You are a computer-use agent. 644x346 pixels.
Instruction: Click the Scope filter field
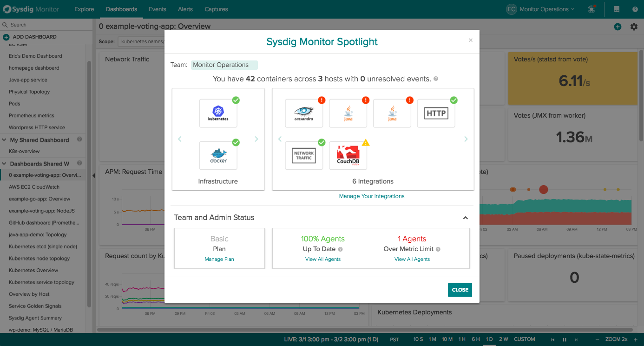tap(141, 41)
